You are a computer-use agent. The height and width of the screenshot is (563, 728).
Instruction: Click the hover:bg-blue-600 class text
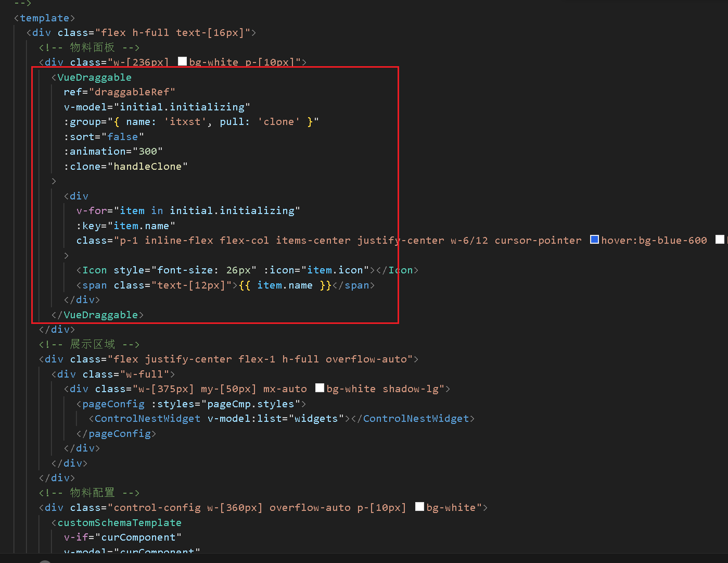click(x=654, y=241)
